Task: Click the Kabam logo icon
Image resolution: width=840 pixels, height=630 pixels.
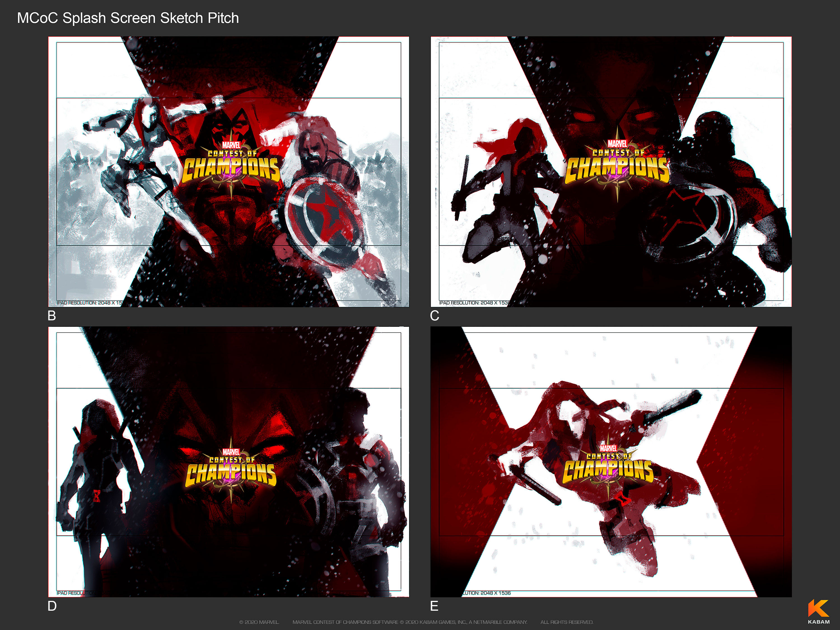Action: pyautogui.click(x=818, y=608)
